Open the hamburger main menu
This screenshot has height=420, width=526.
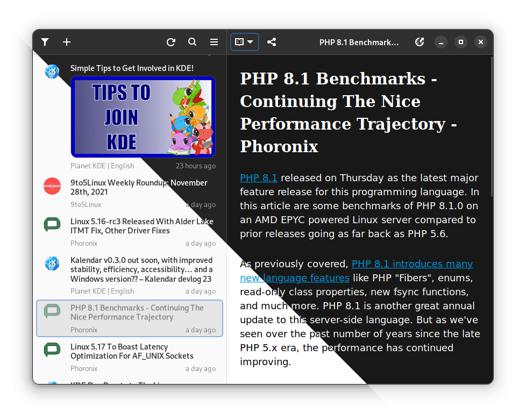pos(214,42)
